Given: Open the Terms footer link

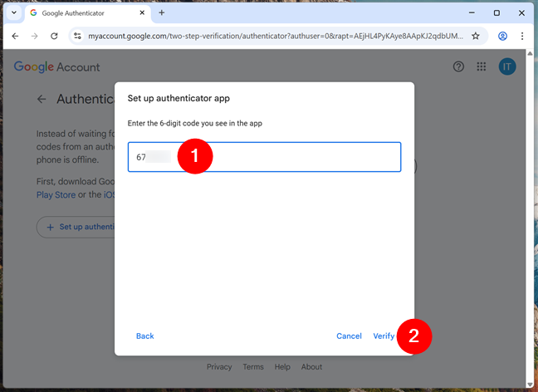Looking at the screenshot, I should [253, 367].
